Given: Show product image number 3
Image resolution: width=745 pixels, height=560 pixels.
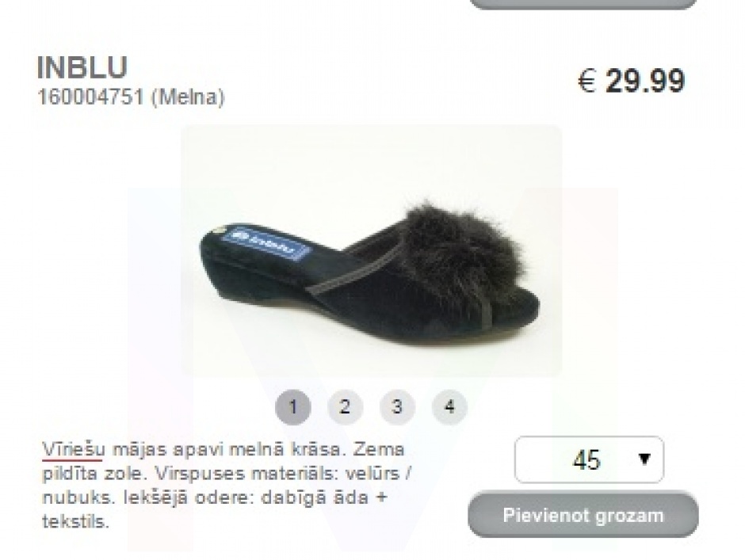Looking at the screenshot, I should coord(397,407).
